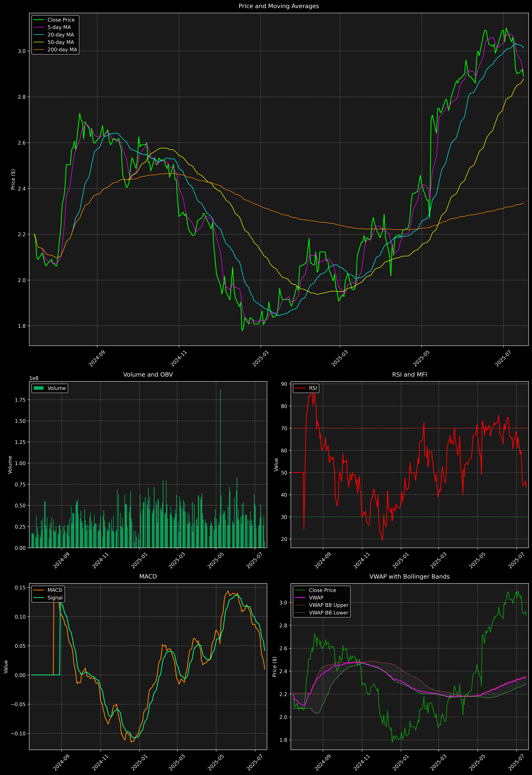Viewport: 532px width, 775px height.
Task: Click the "2.2" tick on the top price chart
Action: 22,234
